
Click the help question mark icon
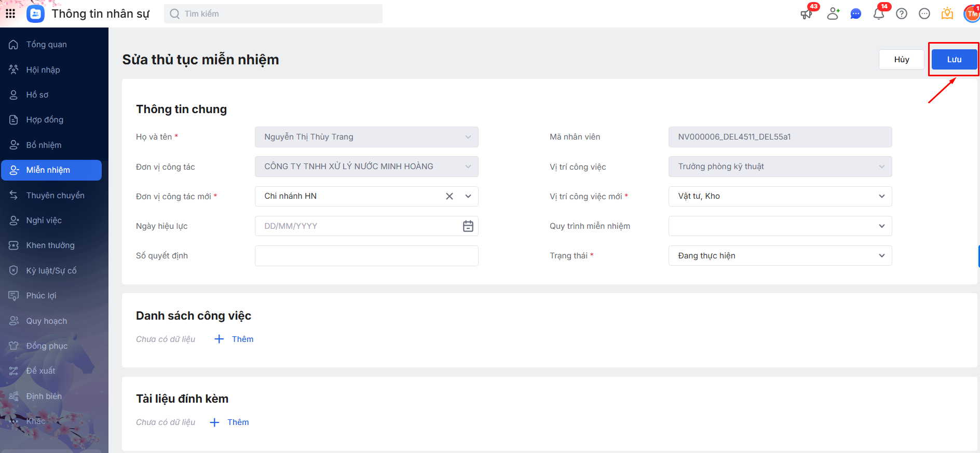tap(902, 14)
